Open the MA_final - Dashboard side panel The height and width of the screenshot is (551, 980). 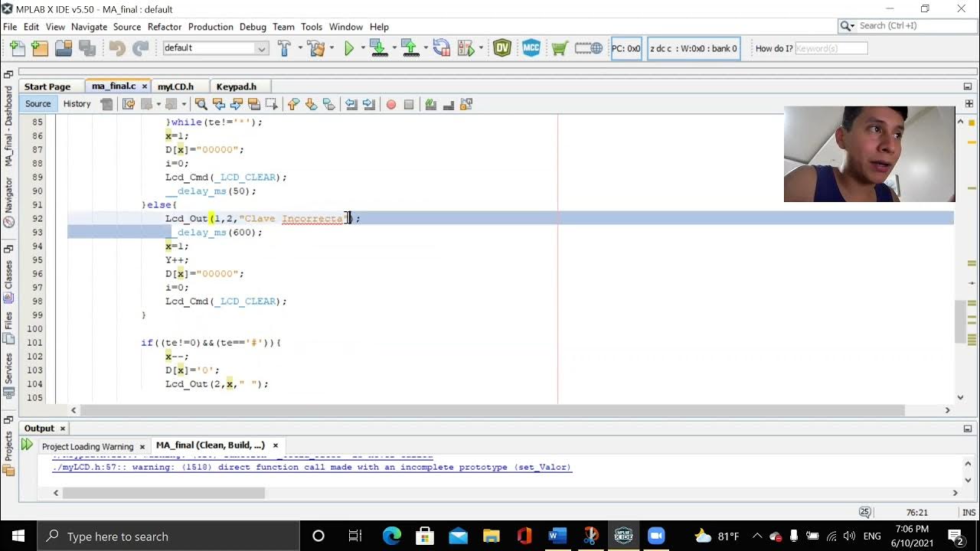point(8,126)
